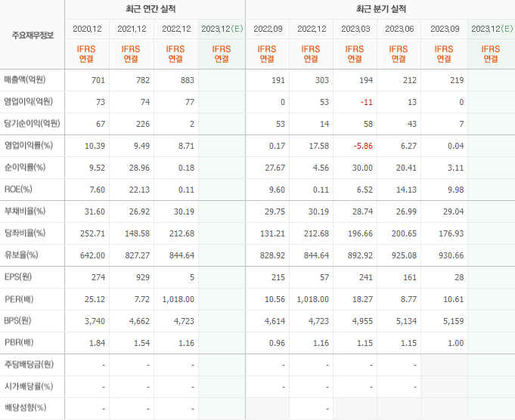Click the 최근 분기 실적 header
515x420 pixels.
381,9
